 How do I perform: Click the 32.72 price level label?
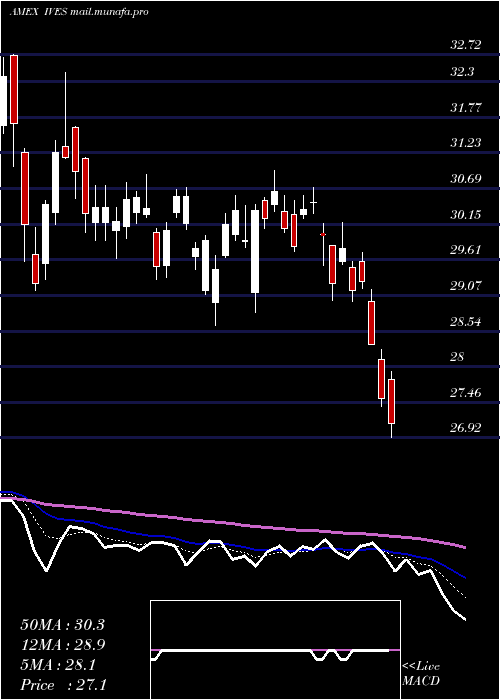tap(466, 45)
